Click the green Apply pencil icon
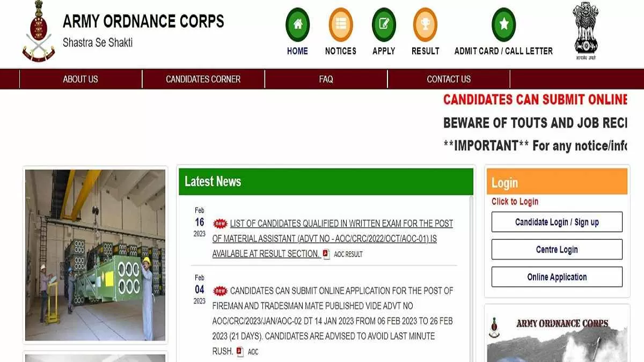This screenshot has width=644, height=362. coord(384,24)
